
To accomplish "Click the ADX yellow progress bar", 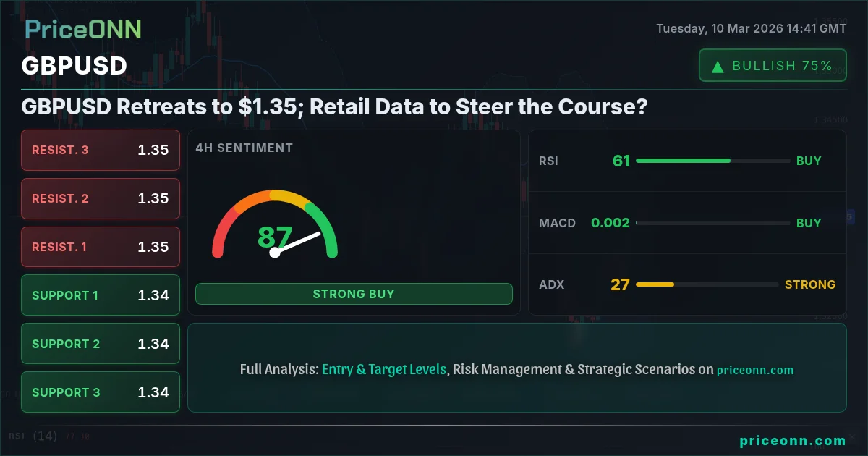I will (x=655, y=284).
